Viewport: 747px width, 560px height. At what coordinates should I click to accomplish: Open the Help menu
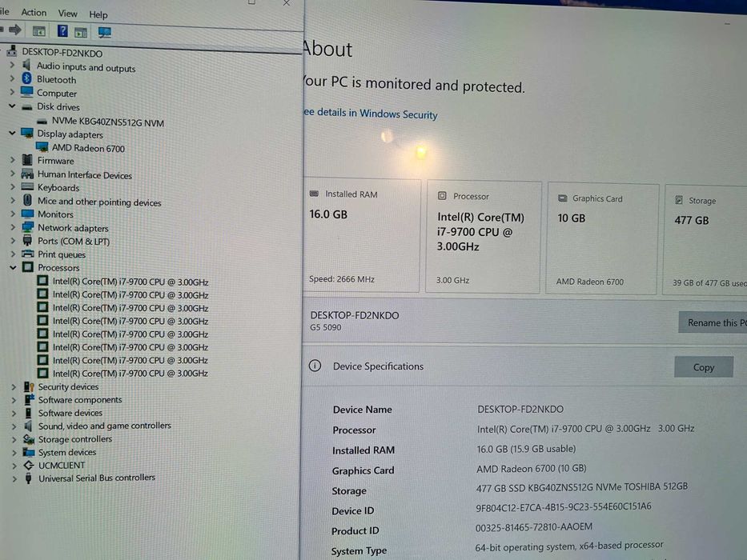pyautogui.click(x=98, y=14)
